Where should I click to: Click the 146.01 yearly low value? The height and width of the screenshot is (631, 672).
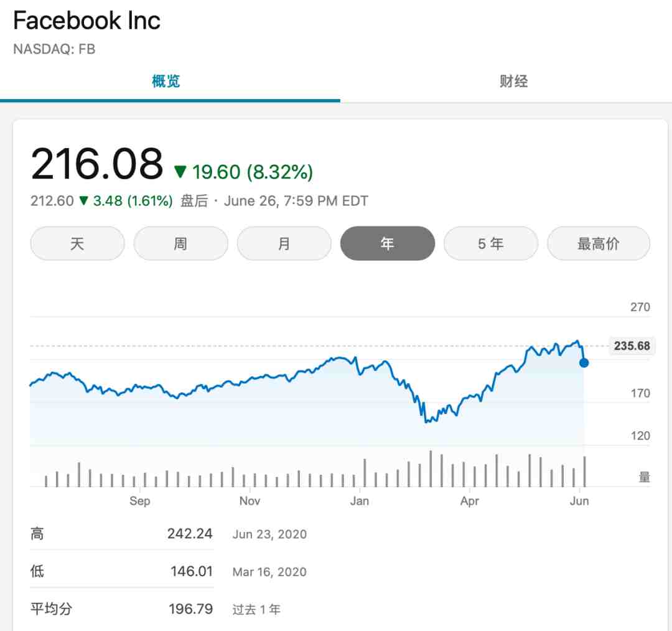point(192,571)
